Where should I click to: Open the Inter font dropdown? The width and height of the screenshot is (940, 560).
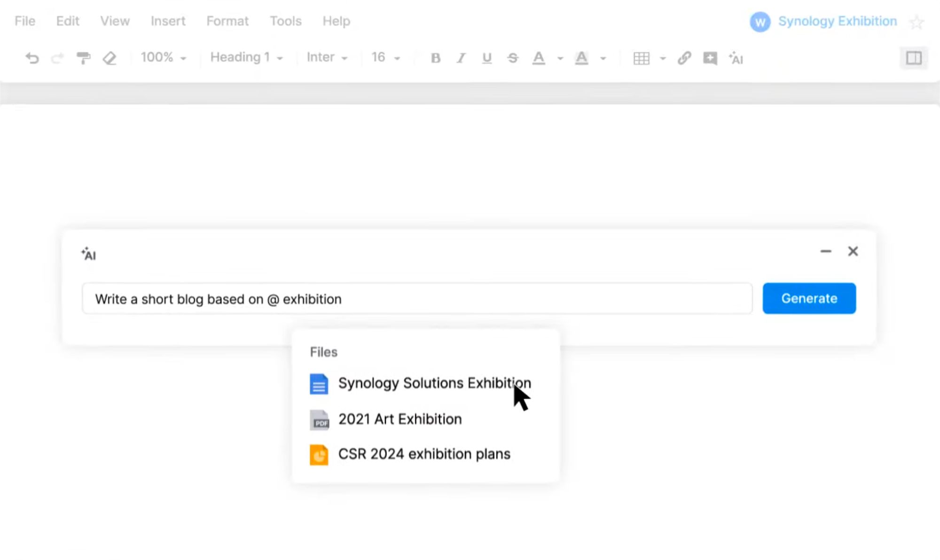click(x=327, y=57)
